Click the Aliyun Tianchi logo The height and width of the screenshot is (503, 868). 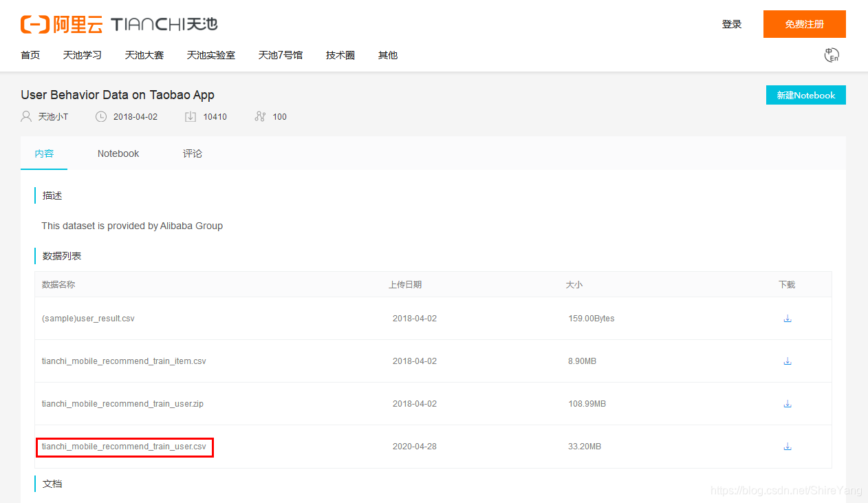click(119, 24)
